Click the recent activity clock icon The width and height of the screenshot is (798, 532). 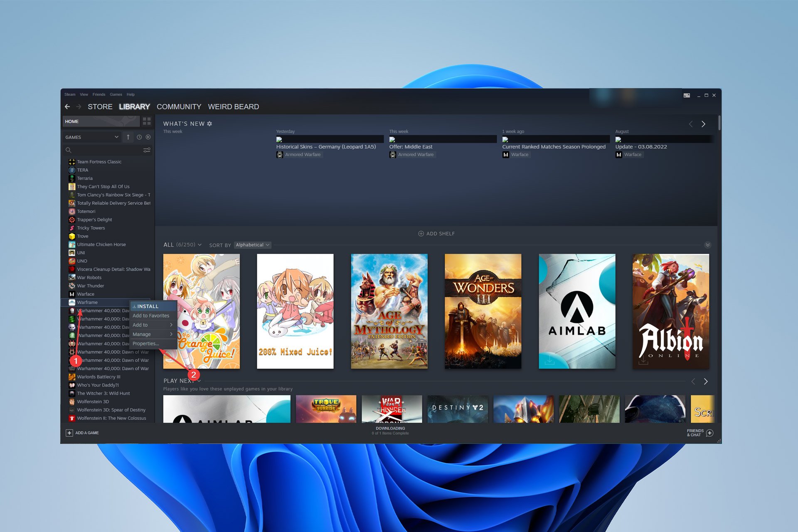pos(139,137)
